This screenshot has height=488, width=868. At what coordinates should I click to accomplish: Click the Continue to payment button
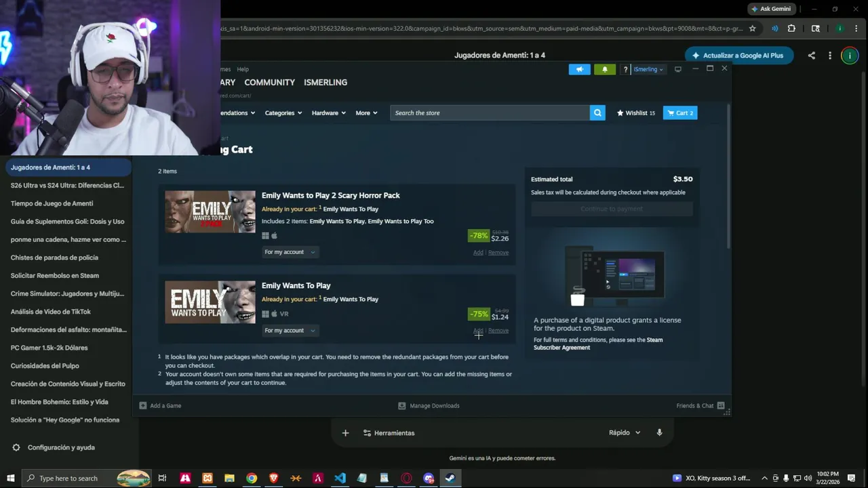pos(612,209)
